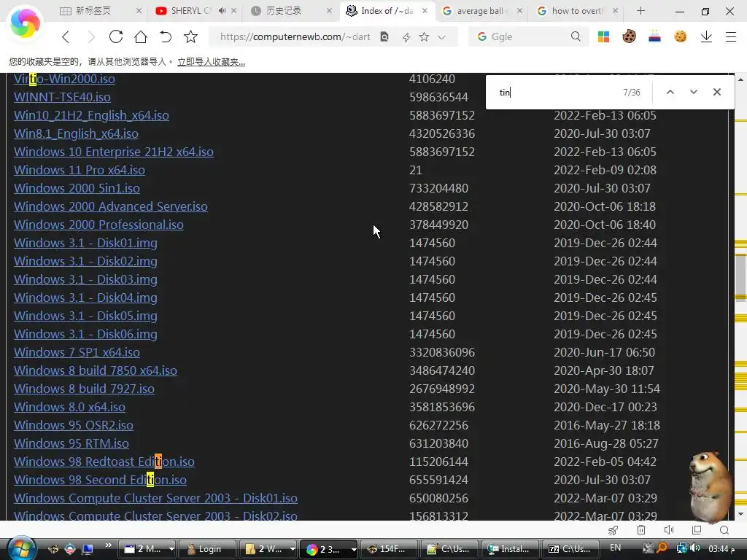Click the page search icon in address bar
Image resolution: width=747 pixels, height=560 pixels.
tap(384, 36)
